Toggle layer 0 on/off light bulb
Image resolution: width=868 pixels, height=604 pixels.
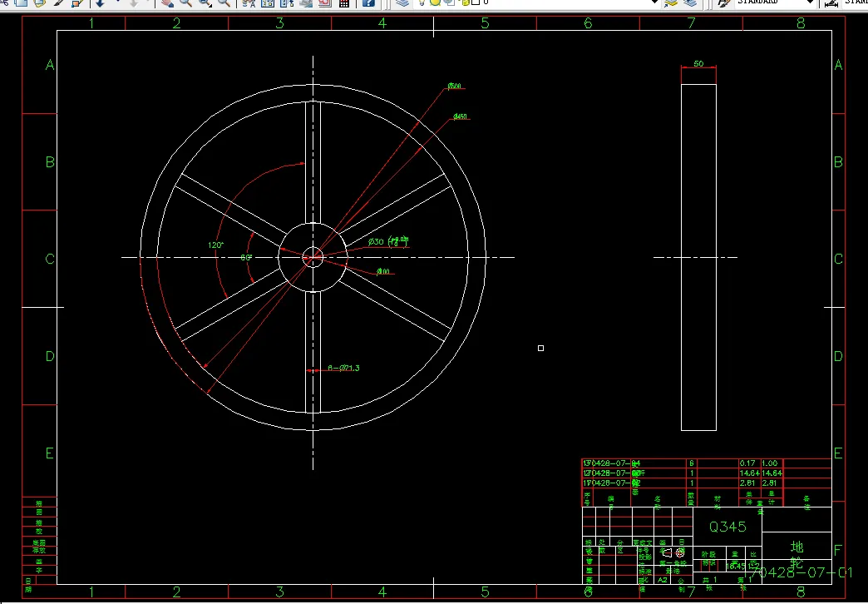point(422,3)
